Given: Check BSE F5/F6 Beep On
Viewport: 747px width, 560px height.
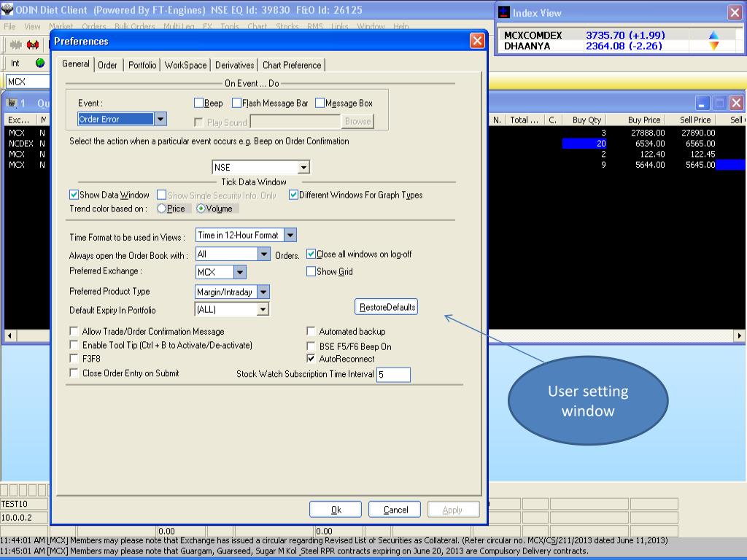Looking at the screenshot, I should coord(311,346).
